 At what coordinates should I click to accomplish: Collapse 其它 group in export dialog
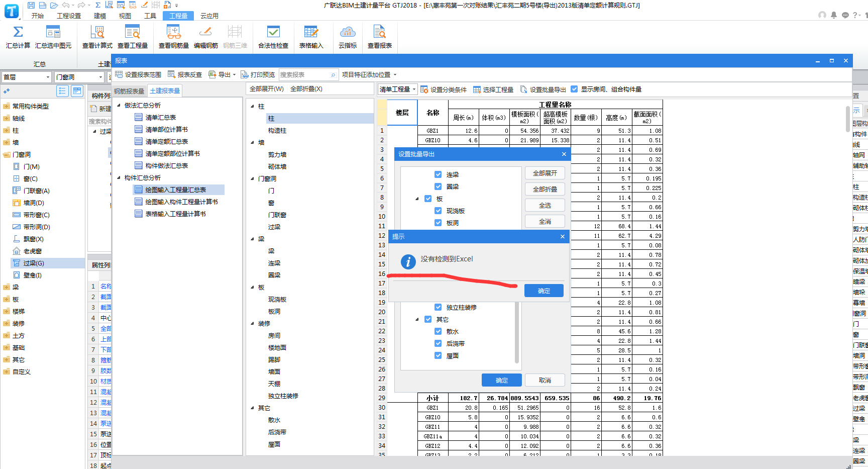(x=417, y=319)
